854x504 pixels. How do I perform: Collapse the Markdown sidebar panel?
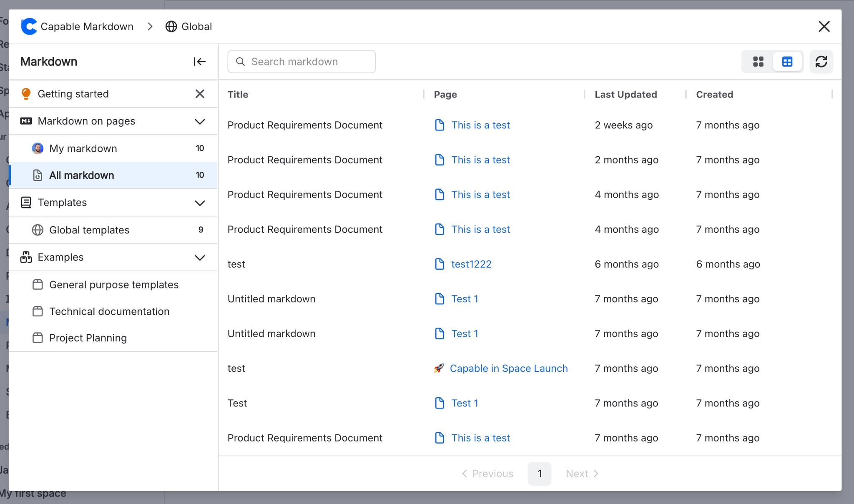(x=200, y=61)
